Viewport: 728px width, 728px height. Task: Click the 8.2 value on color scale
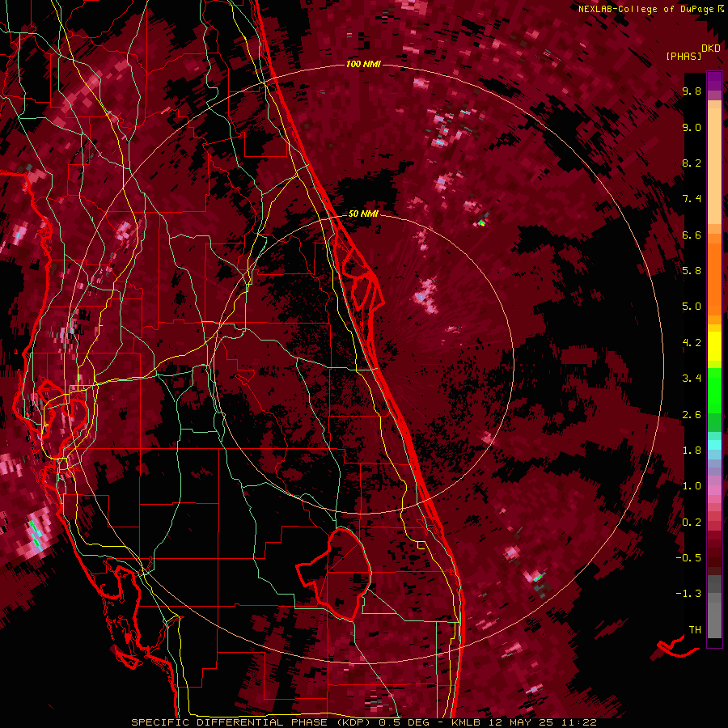(x=692, y=163)
